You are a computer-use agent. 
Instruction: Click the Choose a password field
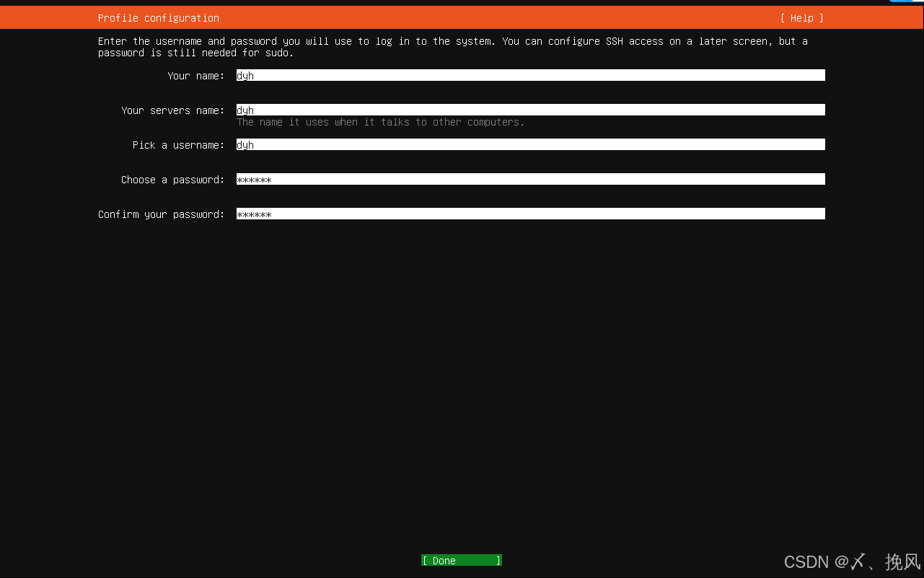tap(530, 178)
